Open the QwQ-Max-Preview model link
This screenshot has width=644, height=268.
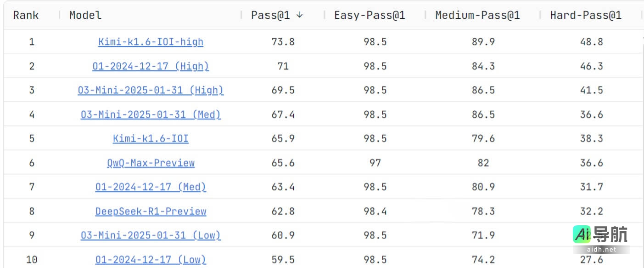point(151,163)
